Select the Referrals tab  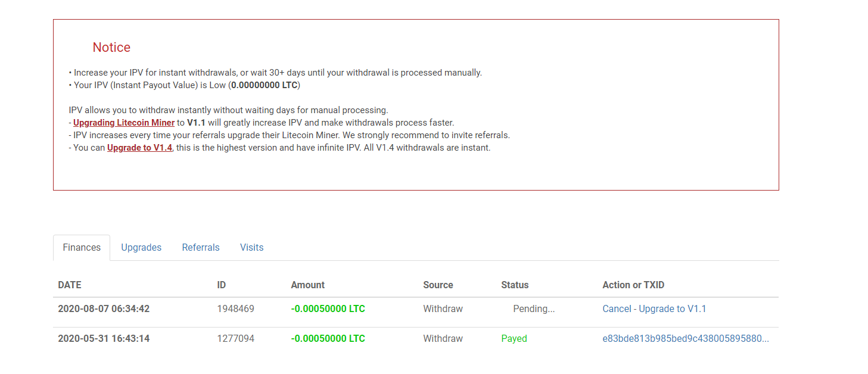[x=201, y=248]
